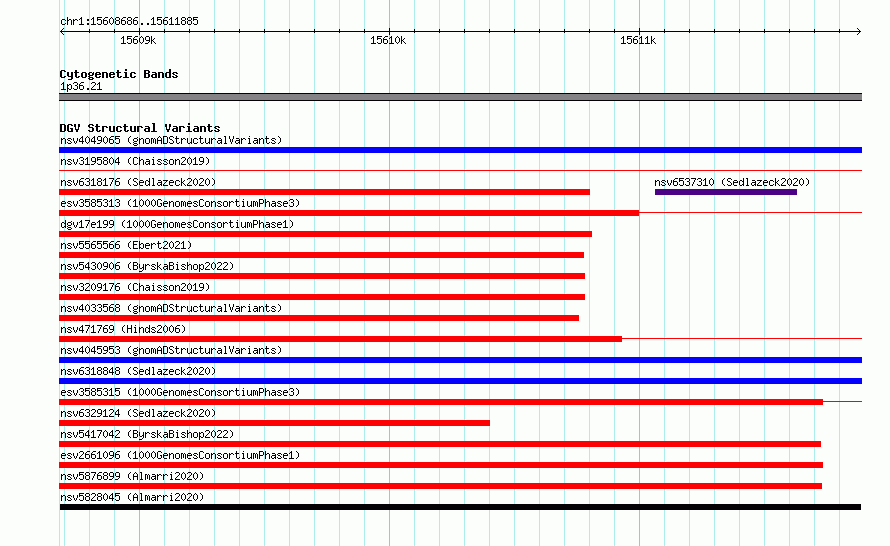The width and height of the screenshot is (890, 546).
Task: Click the blue bar under nsv6318848
Action: tap(460, 381)
